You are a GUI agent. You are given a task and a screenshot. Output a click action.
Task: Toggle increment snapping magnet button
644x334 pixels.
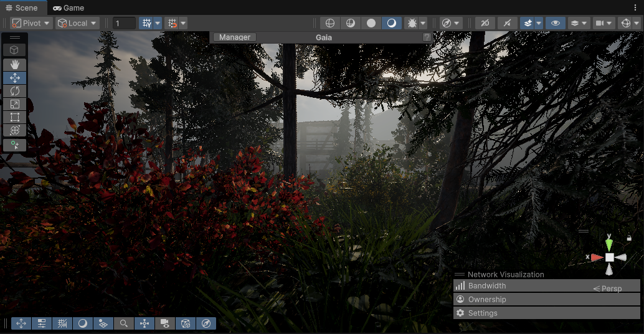(x=172, y=23)
